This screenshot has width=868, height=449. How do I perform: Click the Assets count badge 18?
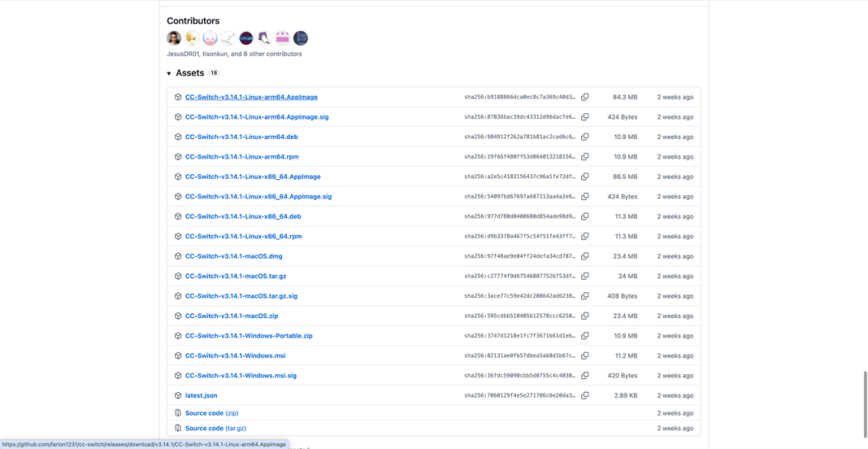[x=214, y=73]
